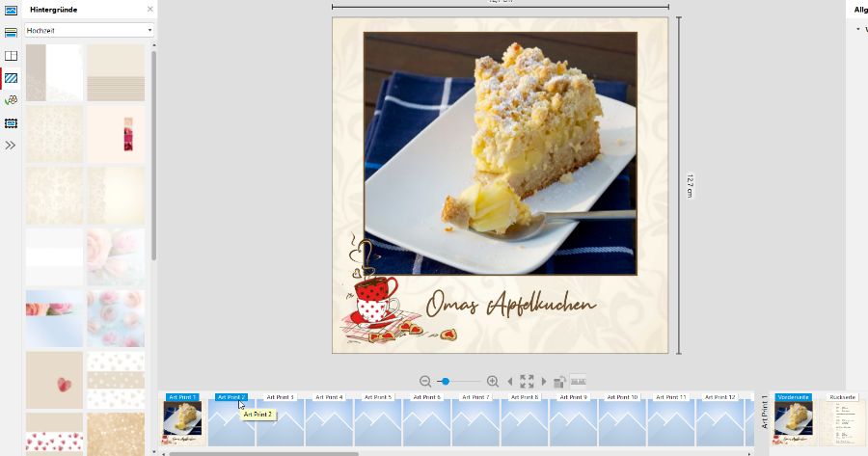868x456 pixels.
Task: Select the Art Print 2 page label
Action: 231,397
